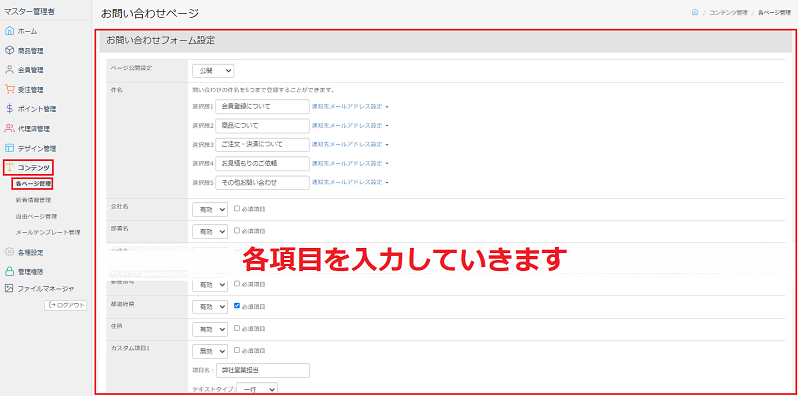Open 各種設定 menu item
Image resolution: width=800 pixels, height=396 pixels.
point(31,252)
